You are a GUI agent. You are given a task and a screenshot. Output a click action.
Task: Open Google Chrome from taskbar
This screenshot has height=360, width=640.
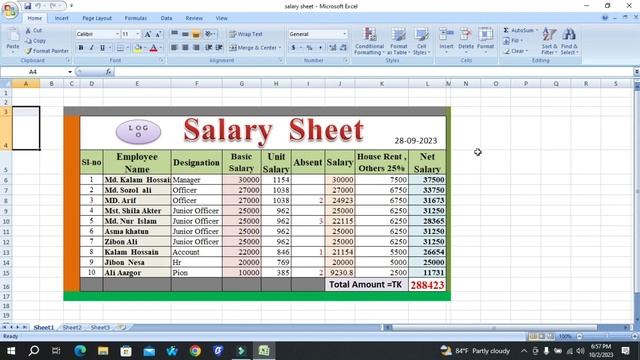click(195, 351)
